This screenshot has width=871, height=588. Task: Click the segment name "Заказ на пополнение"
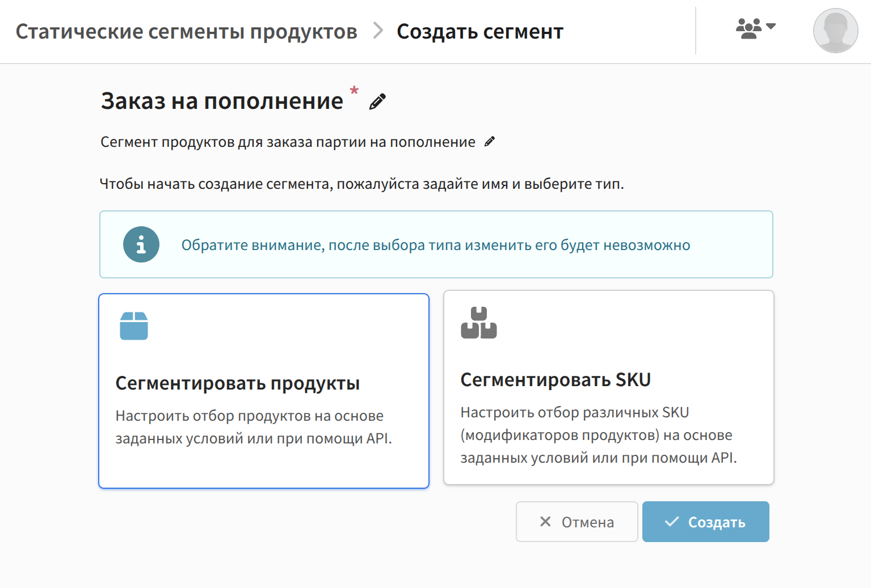tap(222, 101)
